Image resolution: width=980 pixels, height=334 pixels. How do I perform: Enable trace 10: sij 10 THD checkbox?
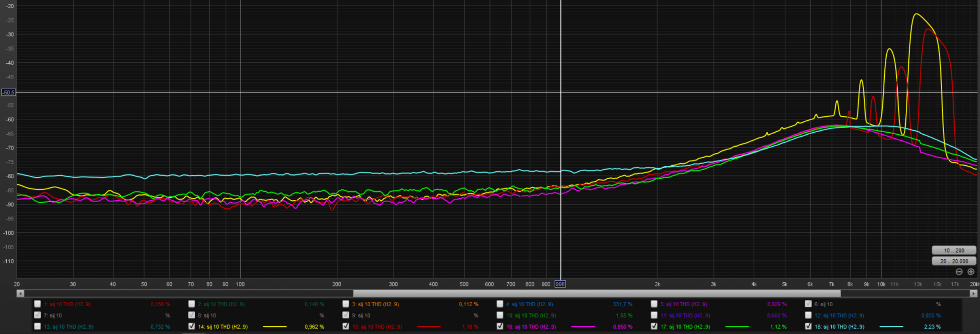click(x=500, y=315)
